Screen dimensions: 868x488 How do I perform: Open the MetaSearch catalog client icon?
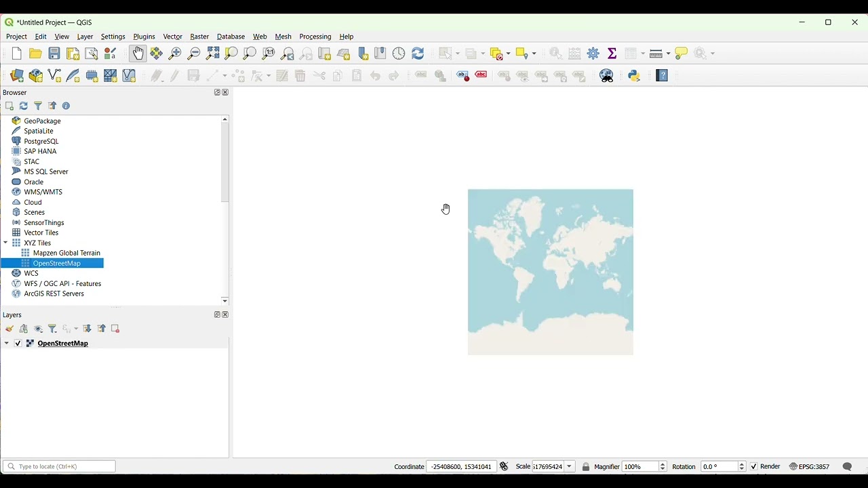pos(607,76)
